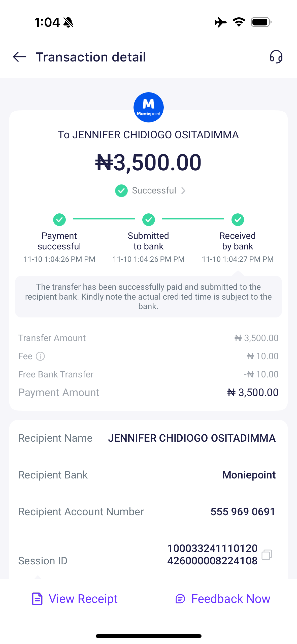Viewport: 297px width, 644px height.
Task: Tap the Wi-Fi status bar icon
Action: [239, 22]
